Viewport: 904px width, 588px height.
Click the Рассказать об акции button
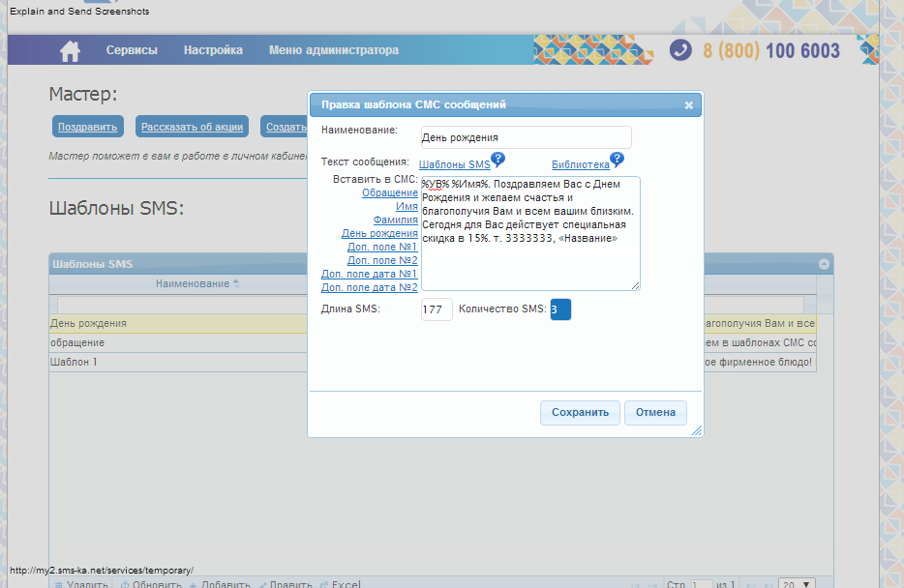point(192,127)
